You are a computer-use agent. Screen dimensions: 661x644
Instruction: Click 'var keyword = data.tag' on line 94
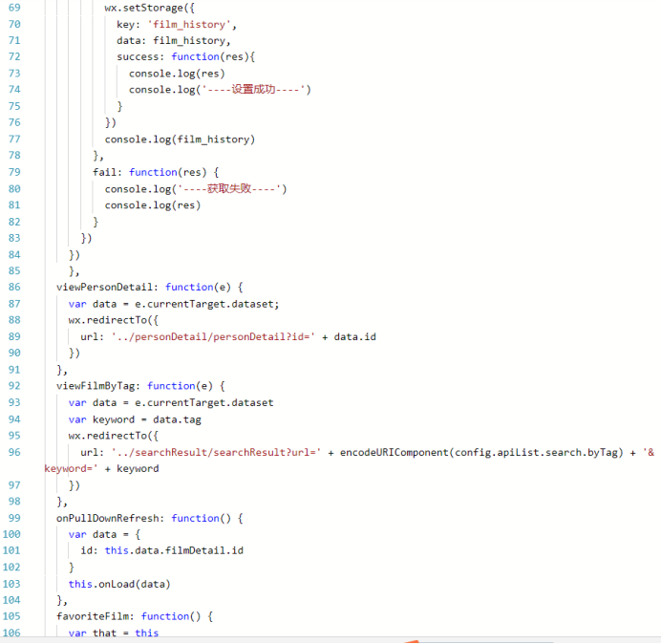tap(135, 419)
